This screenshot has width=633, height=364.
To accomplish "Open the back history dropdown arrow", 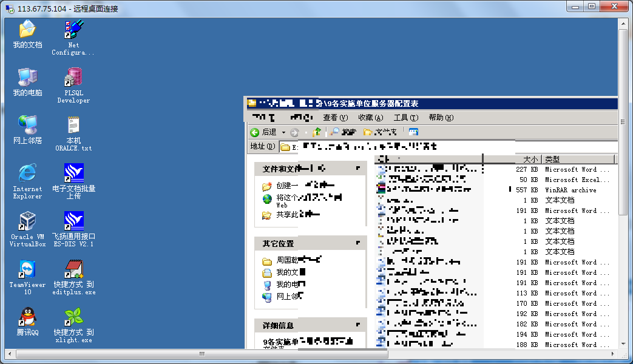I will pyautogui.click(x=283, y=132).
